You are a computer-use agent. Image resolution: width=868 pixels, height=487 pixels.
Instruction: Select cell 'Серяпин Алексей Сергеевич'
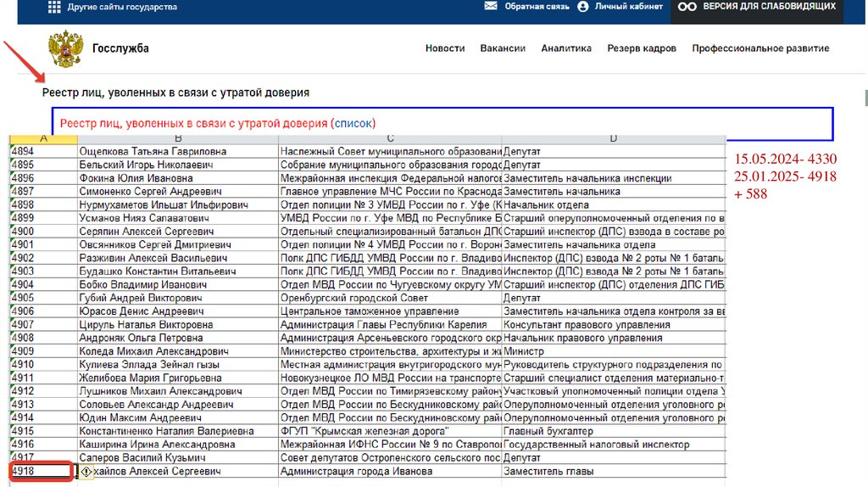click(x=178, y=231)
